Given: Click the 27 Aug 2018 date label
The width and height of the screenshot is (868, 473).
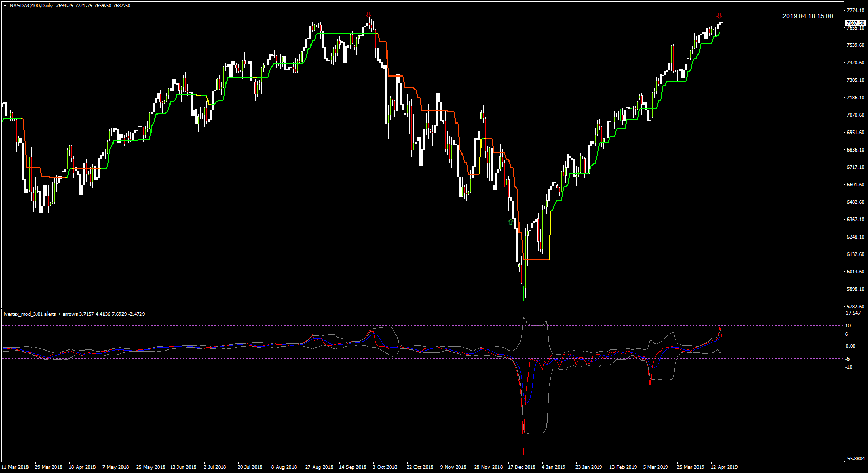Looking at the screenshot, I should pos(319,467).
